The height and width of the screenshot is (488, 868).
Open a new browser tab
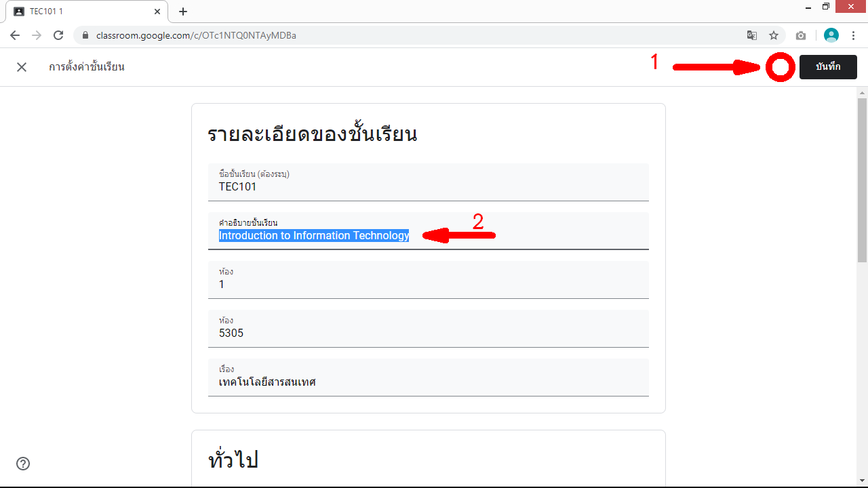(x=183, y=12)
